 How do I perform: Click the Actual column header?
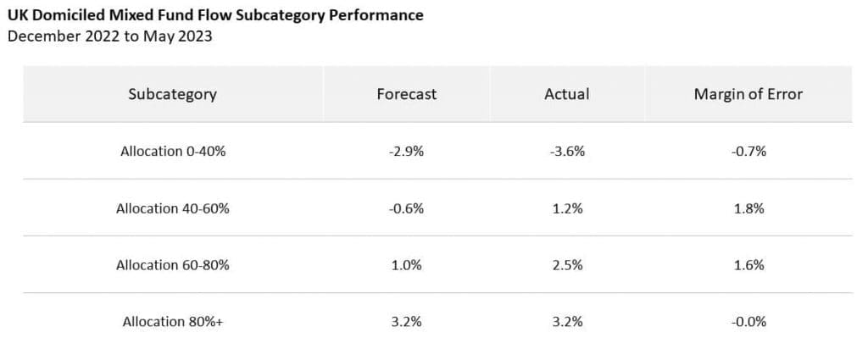pyautogui.click(x=566, y=94)
